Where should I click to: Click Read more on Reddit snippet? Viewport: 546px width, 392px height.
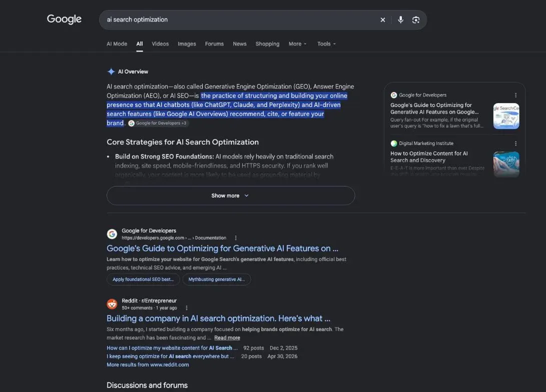click(x=227, y=337)
